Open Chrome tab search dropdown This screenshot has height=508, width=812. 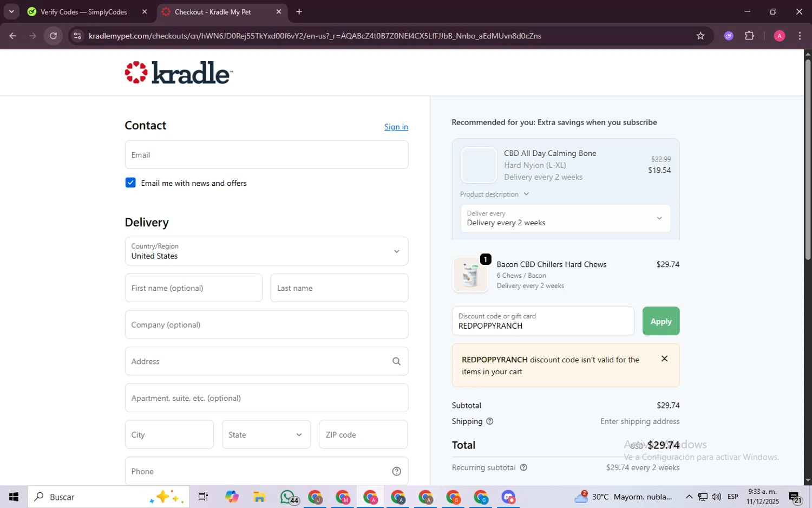pyautogui.click(x=11, y=11)
